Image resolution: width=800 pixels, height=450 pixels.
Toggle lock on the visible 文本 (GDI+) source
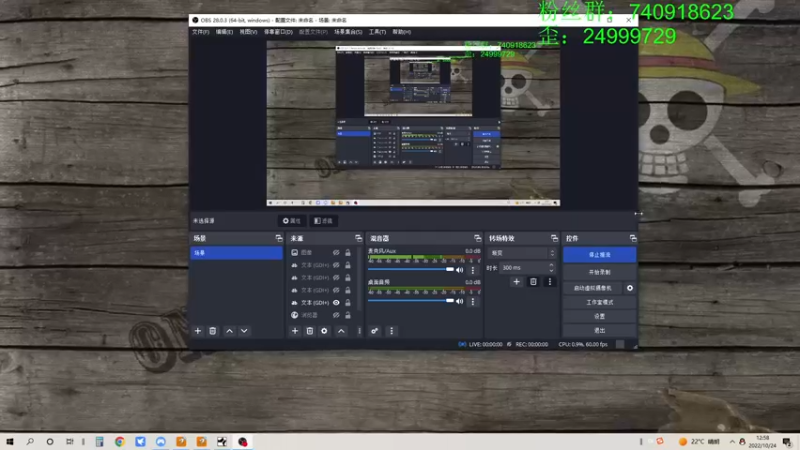348,303
